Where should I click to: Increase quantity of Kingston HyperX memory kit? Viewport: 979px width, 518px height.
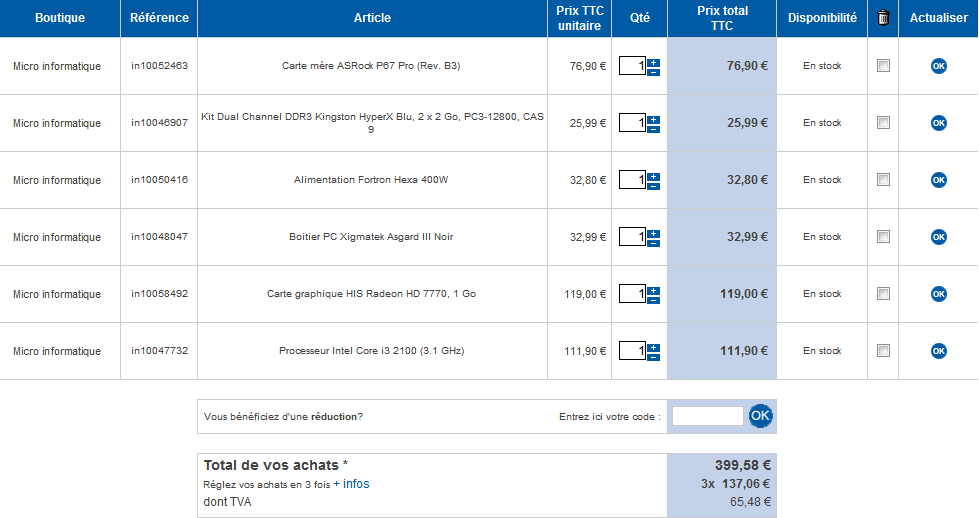point(653,119)
